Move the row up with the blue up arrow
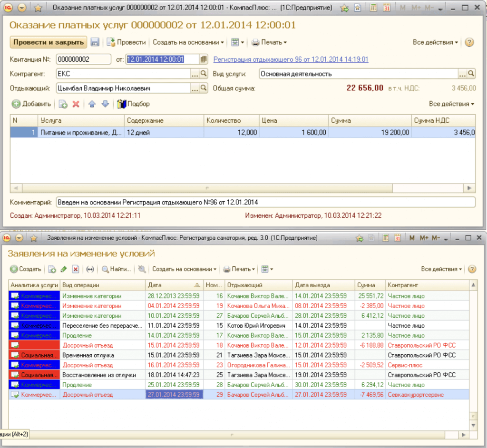The height and width of the screenshot is (448, 487). coord(92,104)
